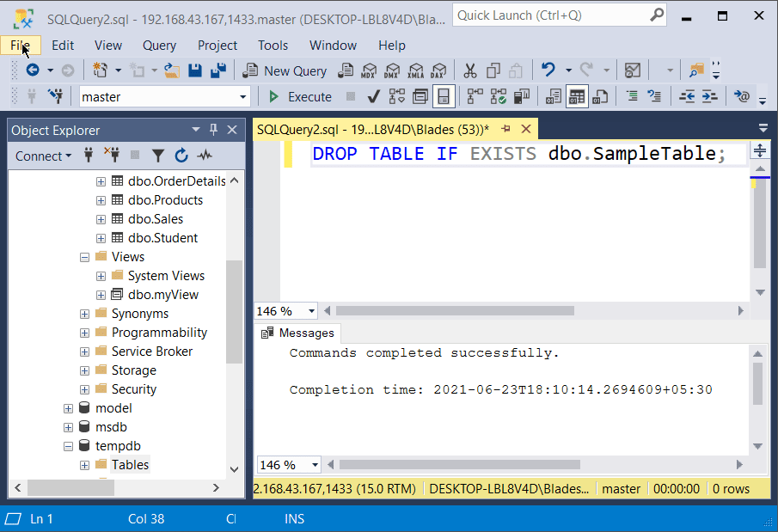Open the Query menu

pyautogui.click(x=158, y=46)
